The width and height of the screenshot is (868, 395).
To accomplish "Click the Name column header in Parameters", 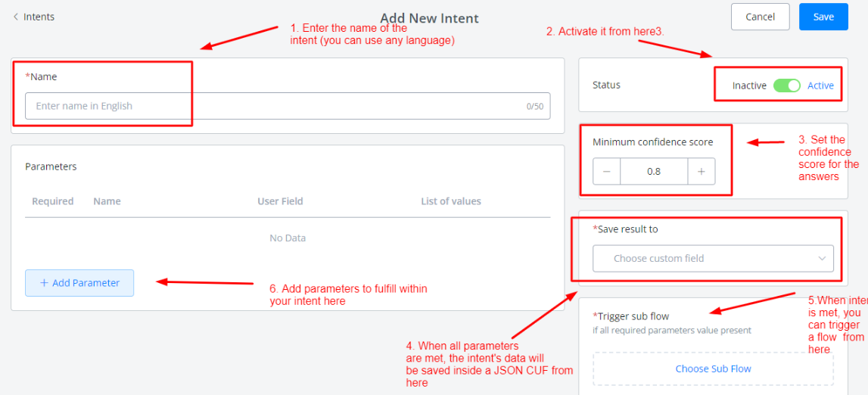I will pyautogui.click(x=107, y=201).
